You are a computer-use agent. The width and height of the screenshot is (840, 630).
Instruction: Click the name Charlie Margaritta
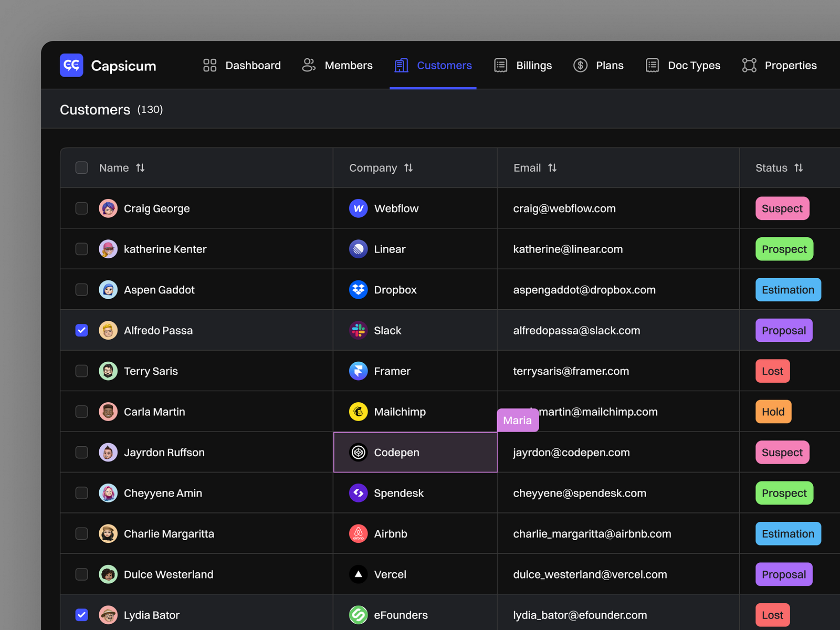[169, 534]
